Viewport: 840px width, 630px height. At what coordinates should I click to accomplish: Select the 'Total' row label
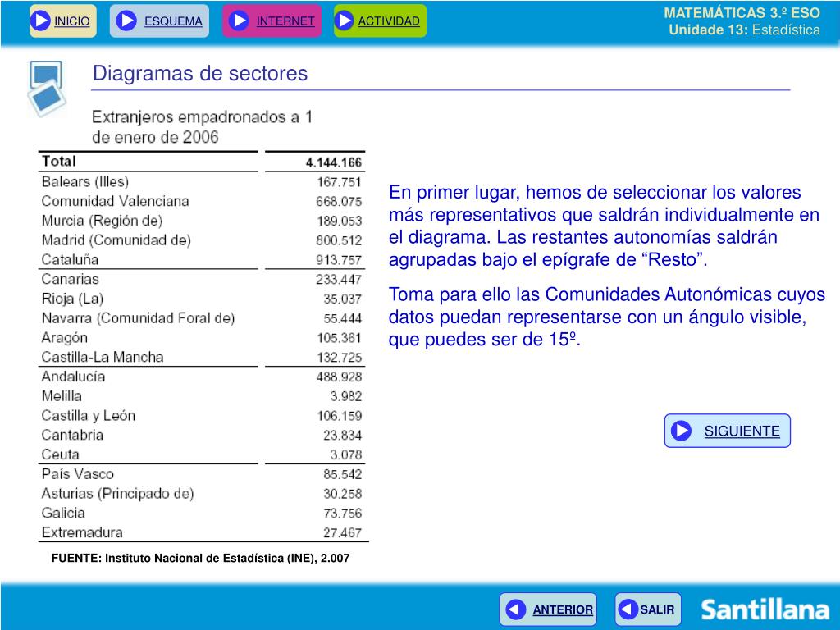[59, 162]
